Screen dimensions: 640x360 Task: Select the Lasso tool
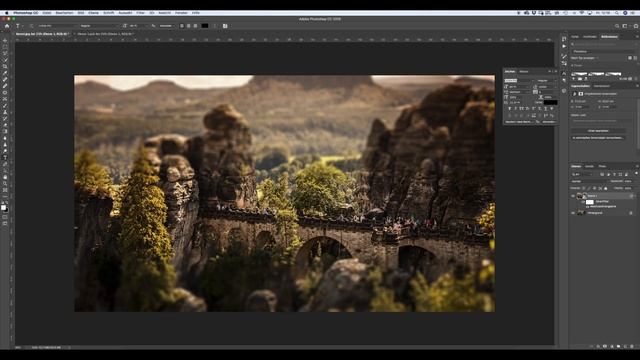(x=5, y=53)
